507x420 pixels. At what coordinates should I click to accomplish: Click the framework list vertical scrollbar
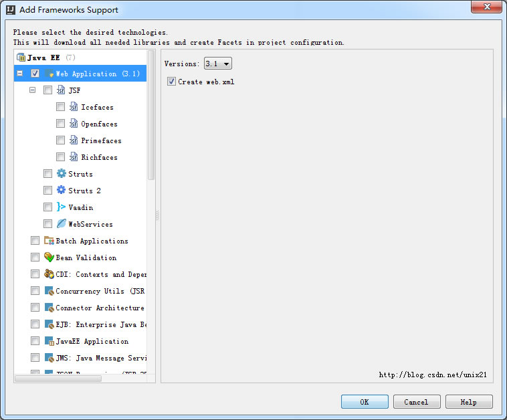tap(151, 115)
